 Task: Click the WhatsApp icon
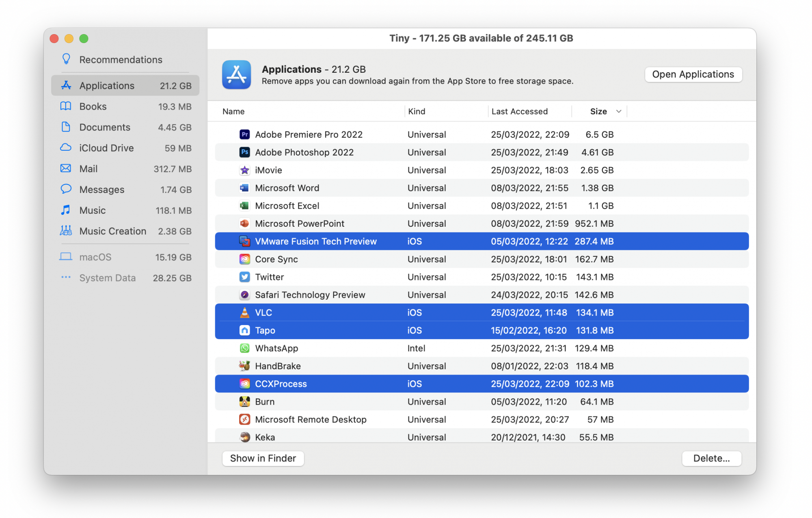[x=244, y=348]
